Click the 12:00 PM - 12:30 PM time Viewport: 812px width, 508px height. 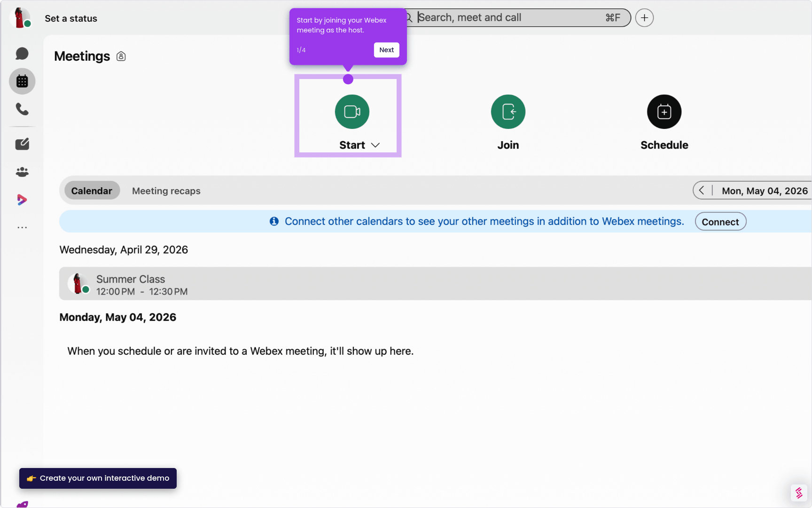[x=142, y=292]
